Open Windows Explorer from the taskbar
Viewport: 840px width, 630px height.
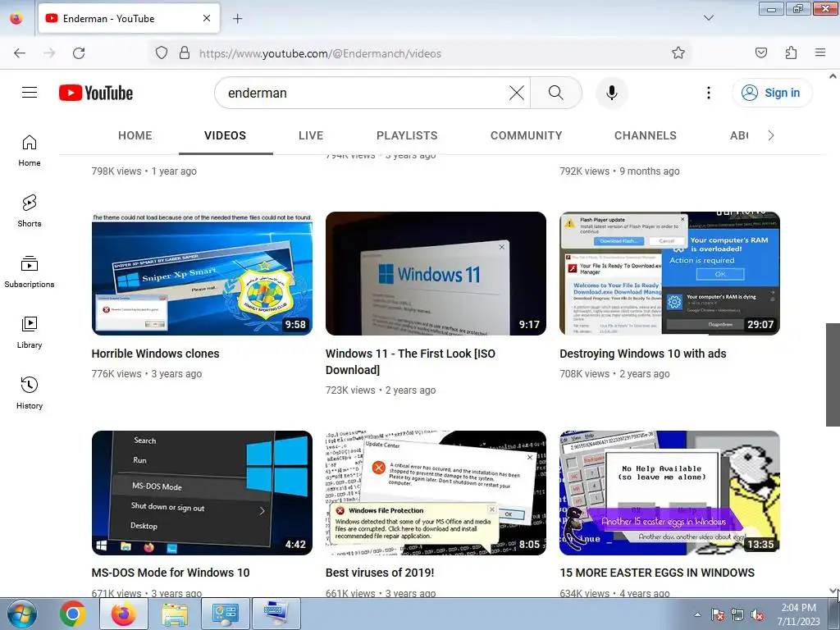point(175,614)
